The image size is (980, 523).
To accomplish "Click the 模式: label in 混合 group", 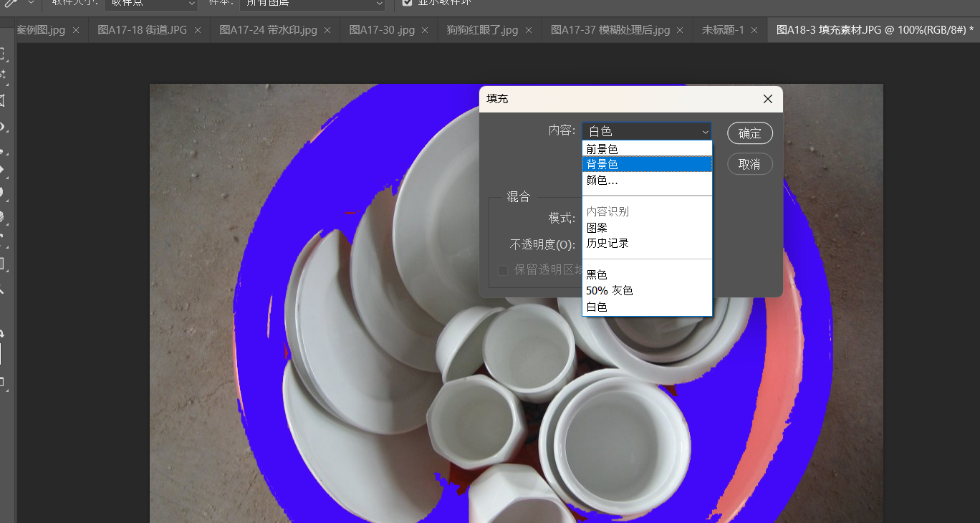I will point(562,218).
